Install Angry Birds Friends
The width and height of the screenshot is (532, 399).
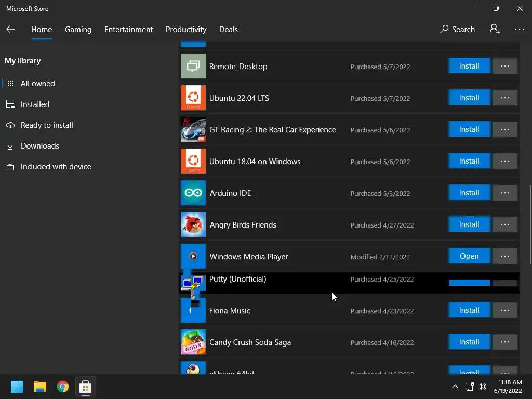point(469,224)
